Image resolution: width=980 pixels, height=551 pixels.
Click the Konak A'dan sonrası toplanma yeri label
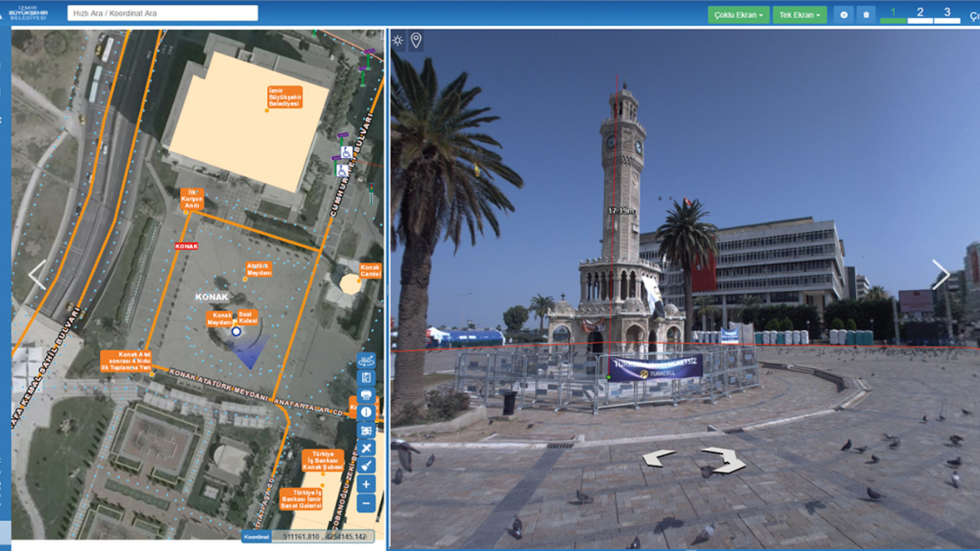126,361
